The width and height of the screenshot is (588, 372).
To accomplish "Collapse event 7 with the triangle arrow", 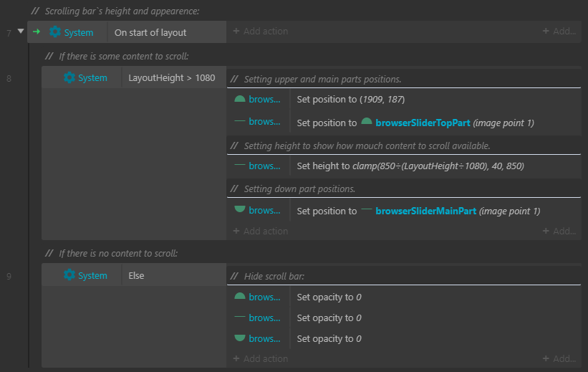I will tap(21, 31).
